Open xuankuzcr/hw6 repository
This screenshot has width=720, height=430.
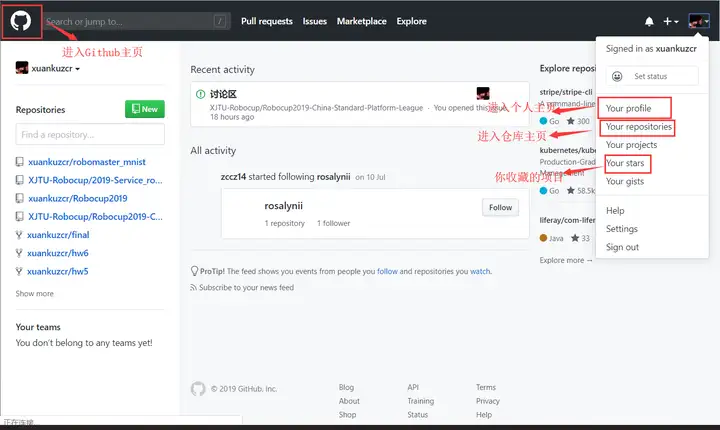coord(57,253)
